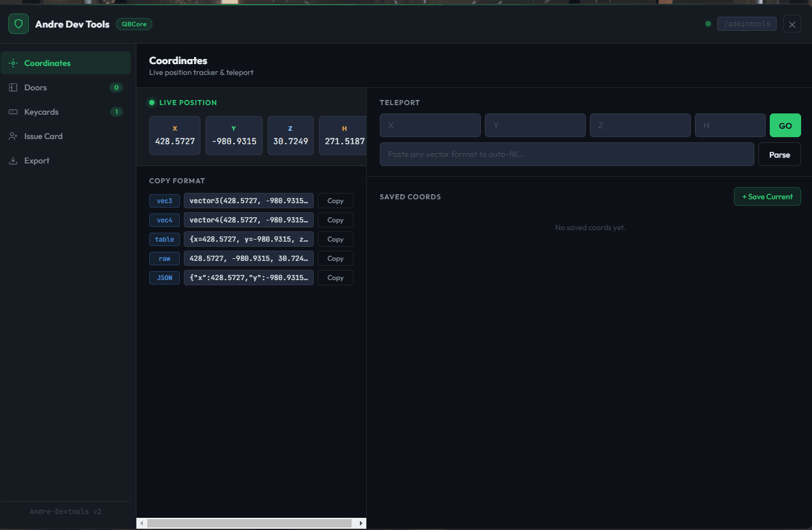Click the Keycards count badge 1
The width and height of the screenshot is (812, 530).
tap(116, 112)
